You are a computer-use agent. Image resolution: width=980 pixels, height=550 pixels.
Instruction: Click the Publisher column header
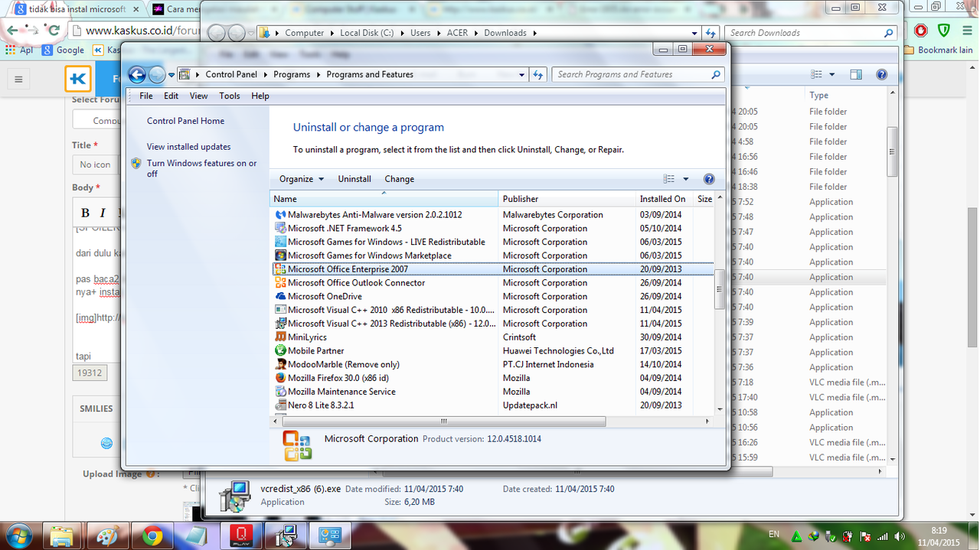click(567, 199)
